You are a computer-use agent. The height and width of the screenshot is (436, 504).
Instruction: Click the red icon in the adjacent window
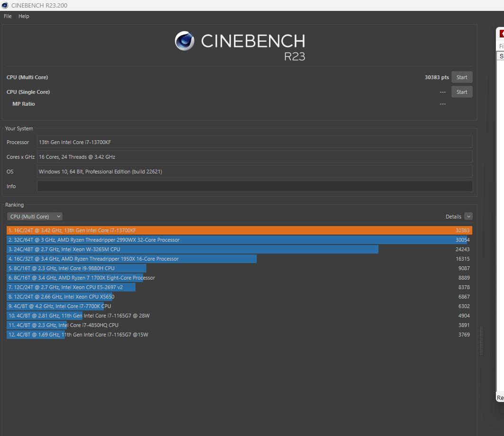[502, 34]
